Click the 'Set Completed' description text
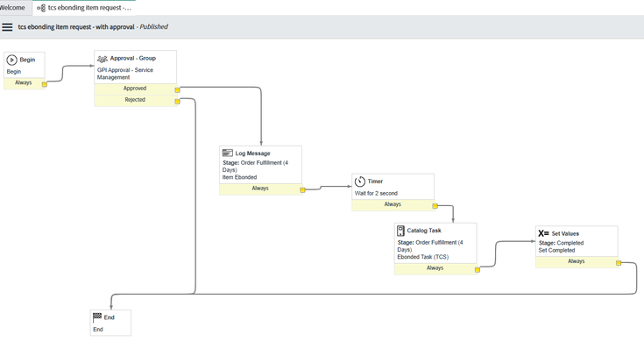Viewport: 644px width, 349px height. [x=556, y=250]
